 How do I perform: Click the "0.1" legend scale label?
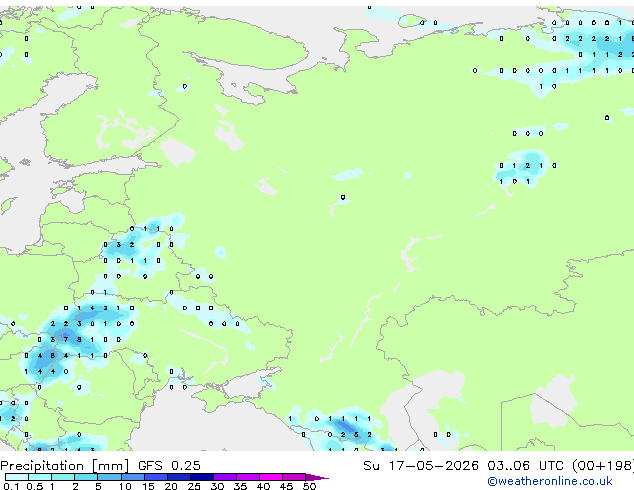(x=11, y=486)
